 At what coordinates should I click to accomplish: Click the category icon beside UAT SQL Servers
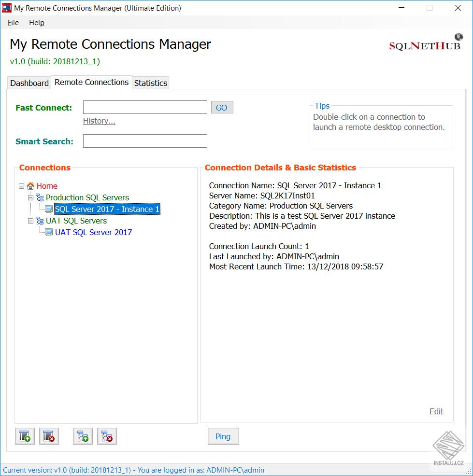(40, 221)
